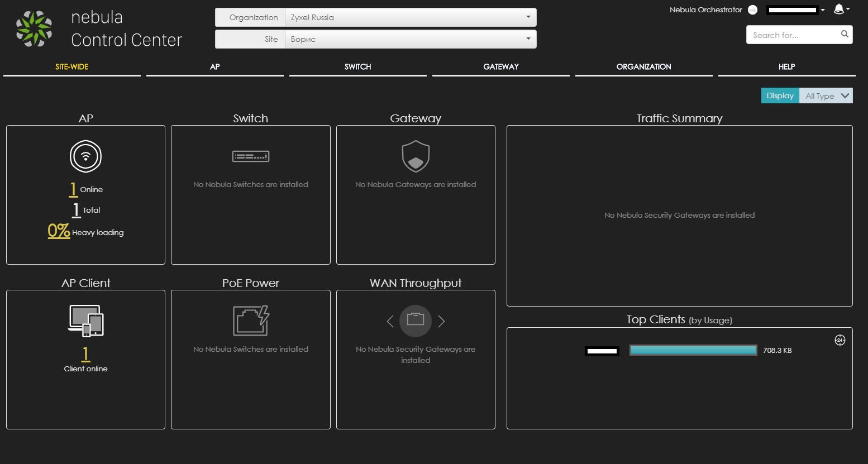Click the Display button
Screen dimensions: 868x464
point(780,95)
